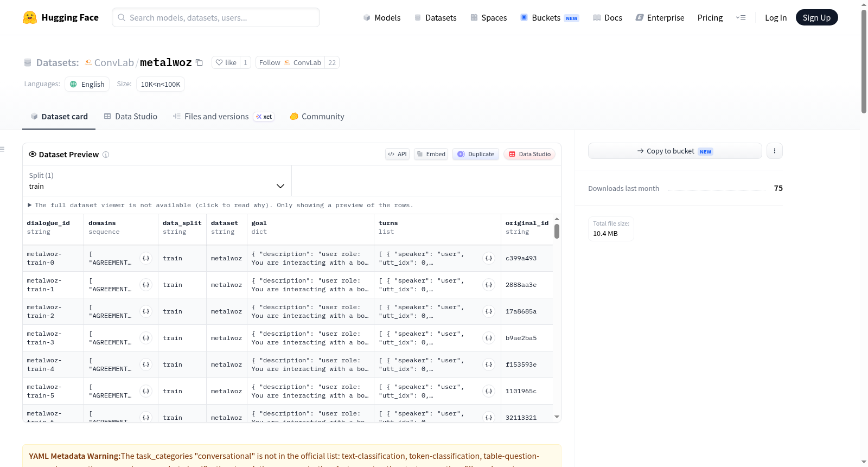Click the metalwoz dataset title link
The width and height of the screenshot is (868, 467).
click(166, 62)
